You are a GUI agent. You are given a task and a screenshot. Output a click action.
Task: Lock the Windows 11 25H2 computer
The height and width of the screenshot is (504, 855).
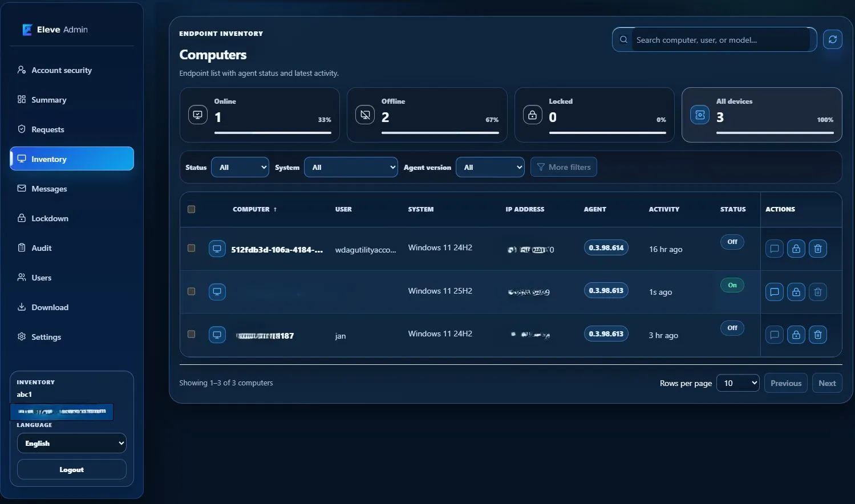(x=796, y=292)
